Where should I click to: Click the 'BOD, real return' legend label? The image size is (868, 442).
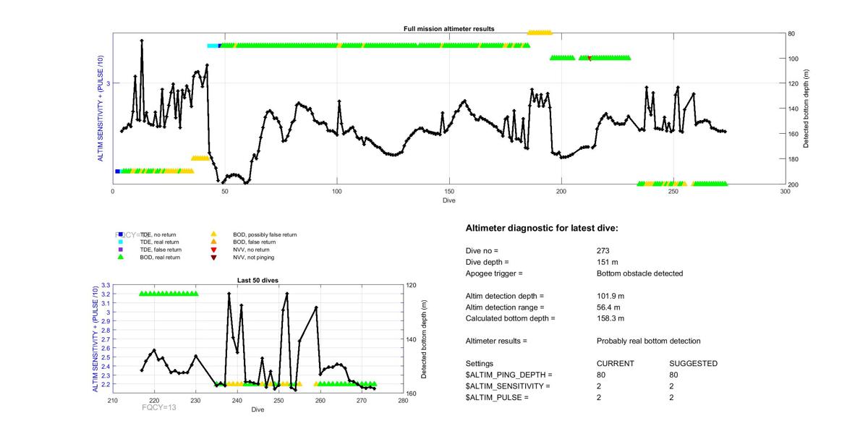click(x=160, y=257)
